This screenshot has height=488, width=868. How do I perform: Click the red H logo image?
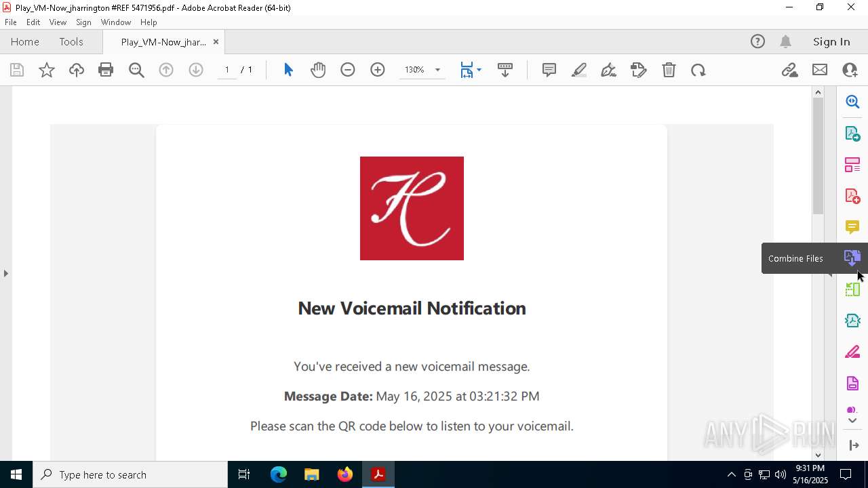(412, 208)
